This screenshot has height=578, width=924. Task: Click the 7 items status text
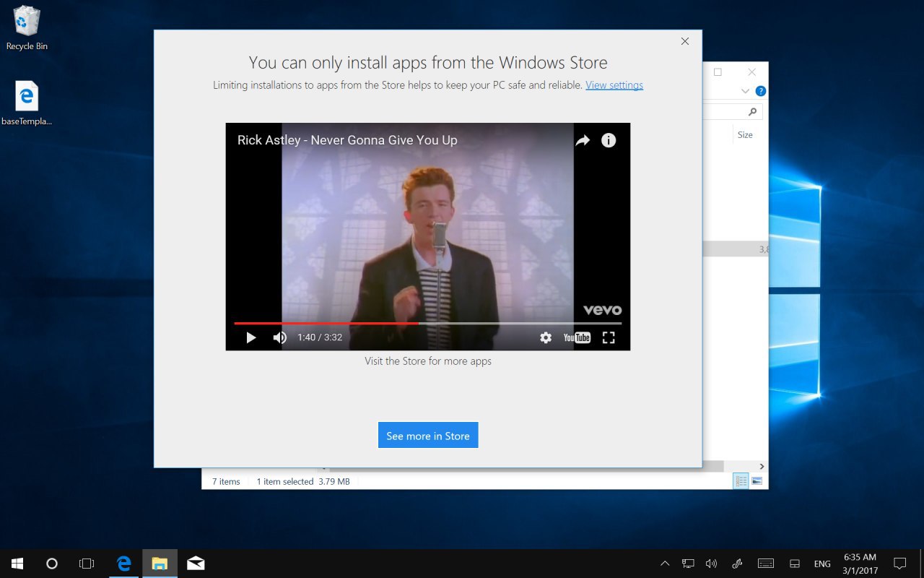coord(226,481)
